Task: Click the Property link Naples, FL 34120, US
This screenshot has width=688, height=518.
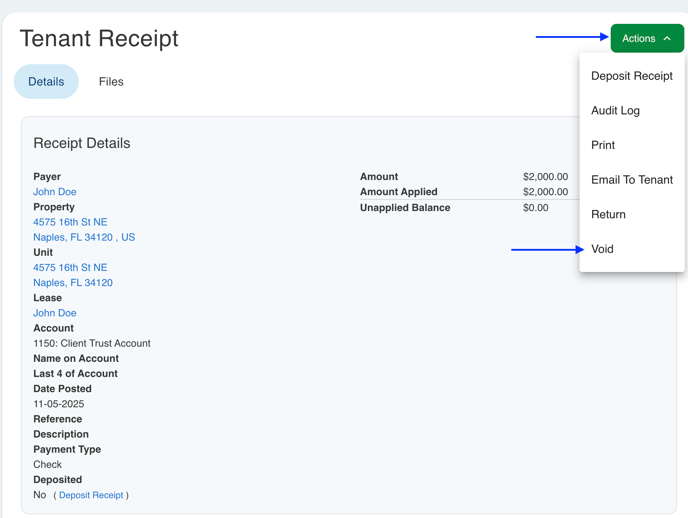Action: (84, 238)
